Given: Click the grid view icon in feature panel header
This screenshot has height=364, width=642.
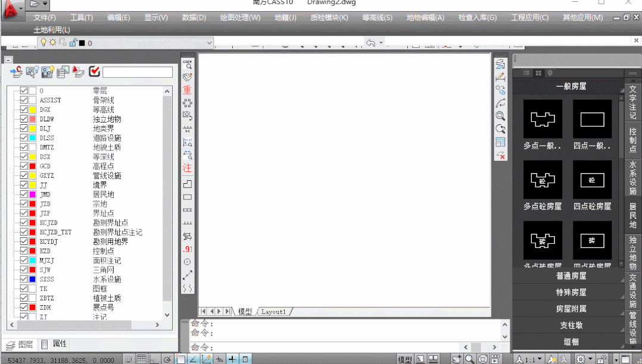Looking at the screenshot, I should 538,73.
